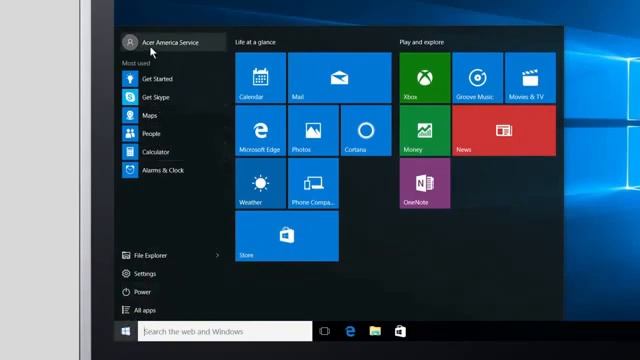Viewport: 640px width, 360px height.
Task: Open Task View on the taskbar
Action: click(x=324, y=331)
